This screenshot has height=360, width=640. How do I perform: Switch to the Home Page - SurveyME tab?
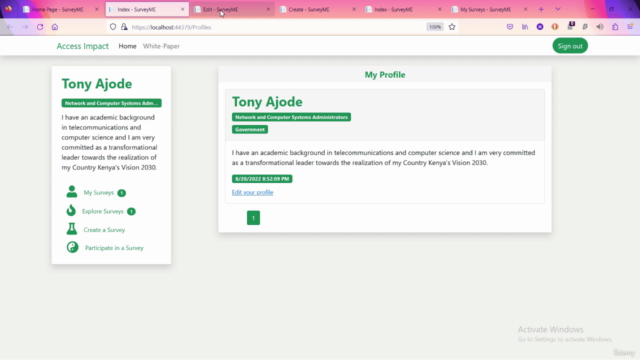(x=61, y=9)
